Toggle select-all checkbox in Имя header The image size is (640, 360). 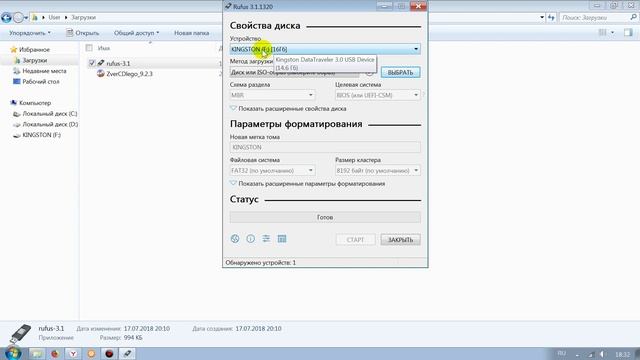[89, 48]
